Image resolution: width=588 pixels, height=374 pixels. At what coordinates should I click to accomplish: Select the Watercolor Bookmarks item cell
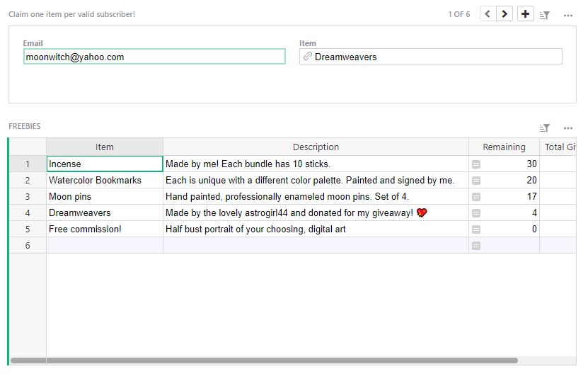point(105,181)
